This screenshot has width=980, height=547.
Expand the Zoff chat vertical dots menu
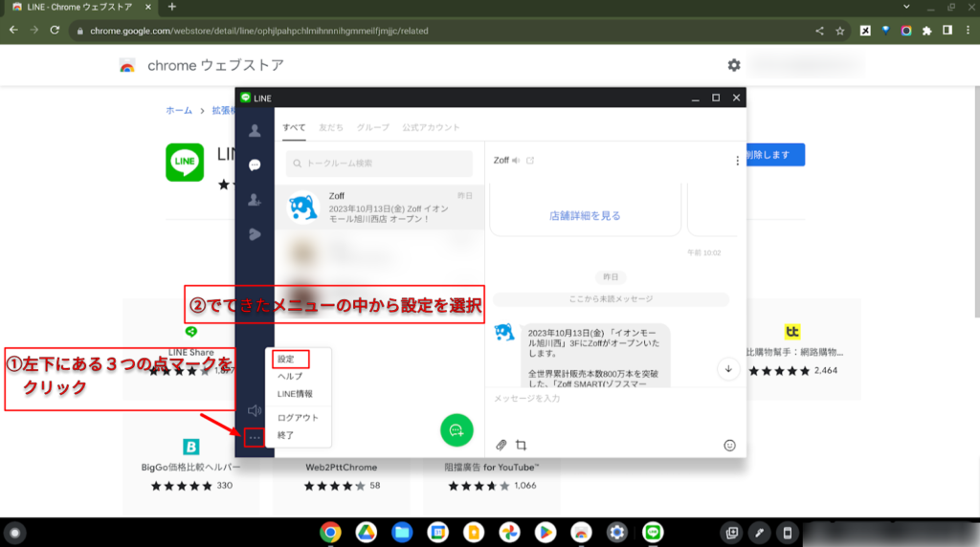[x=737, y=161]
